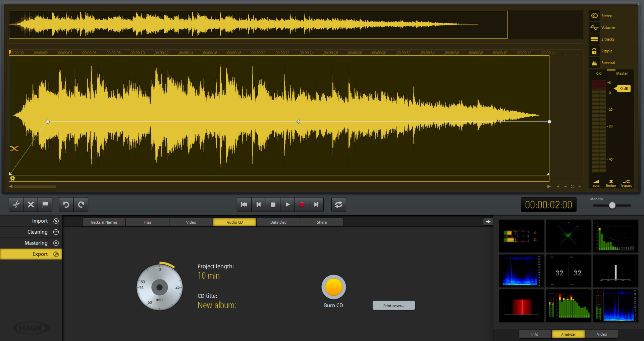Open the track settings gear icon
The image size is (644, 341).
(13, 178)
